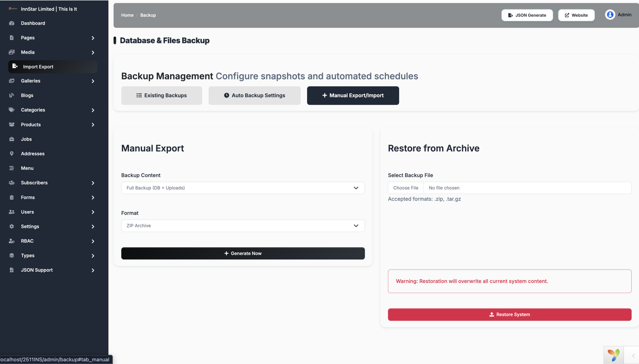Click the Menu hamburger icon in sidebar
639x364 pixels.
tap(12, 168)
